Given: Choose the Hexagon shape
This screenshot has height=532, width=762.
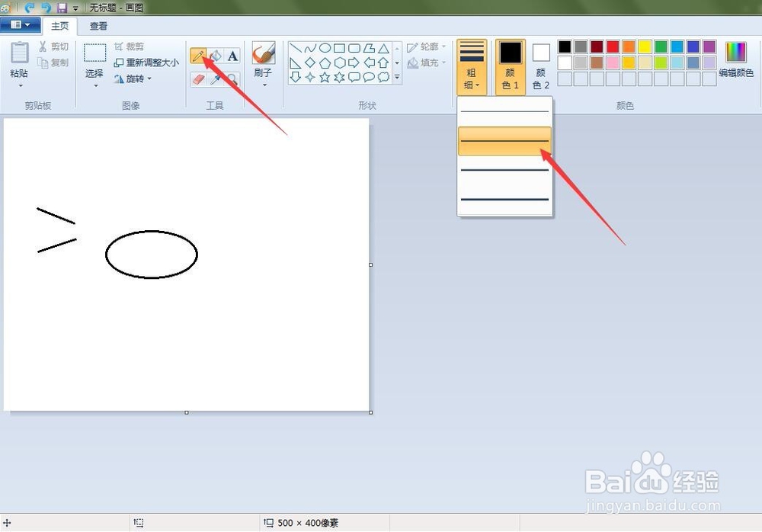Looking at the screenshot, I should tap(340, 62).
